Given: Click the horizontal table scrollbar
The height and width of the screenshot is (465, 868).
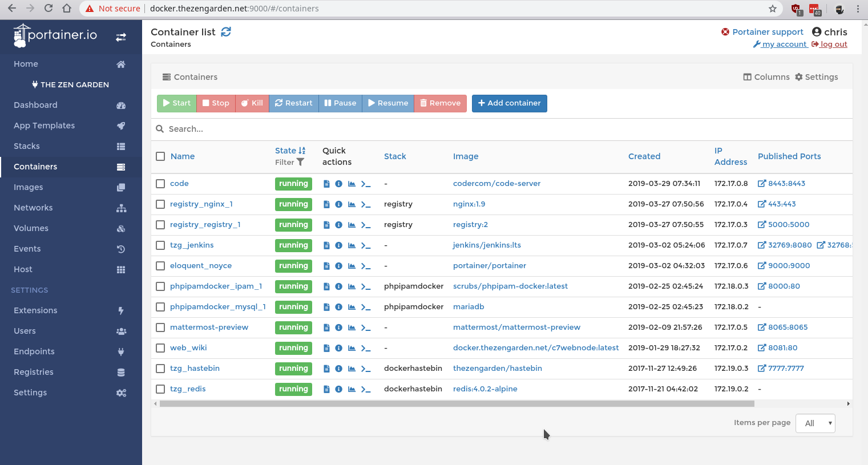Looking at the screenshot, I should coord(457,404).
